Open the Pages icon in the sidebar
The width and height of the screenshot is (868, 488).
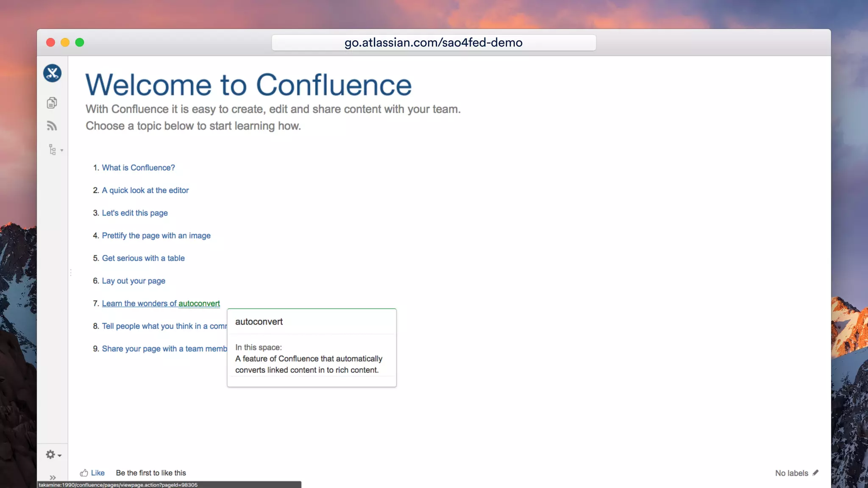(52, 103)
